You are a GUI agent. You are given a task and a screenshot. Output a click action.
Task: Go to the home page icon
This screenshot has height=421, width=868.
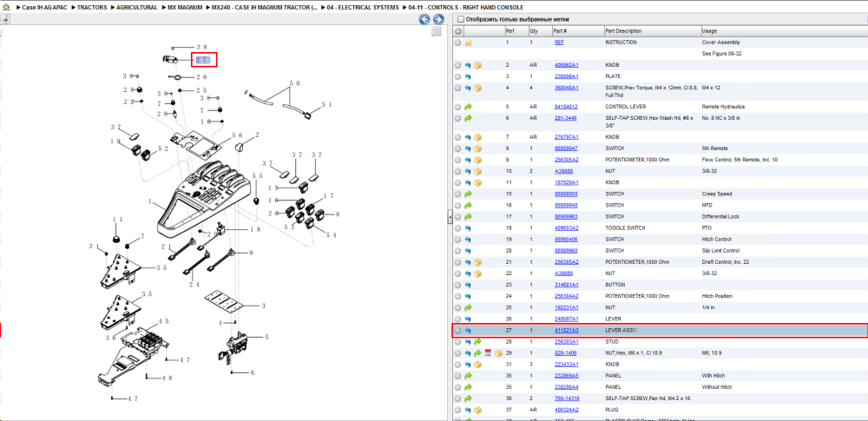click(x=6, y=8)
